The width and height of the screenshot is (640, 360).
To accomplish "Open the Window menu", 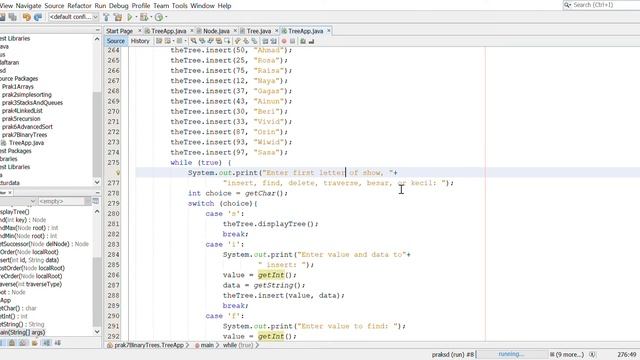I will pos(202,6).
